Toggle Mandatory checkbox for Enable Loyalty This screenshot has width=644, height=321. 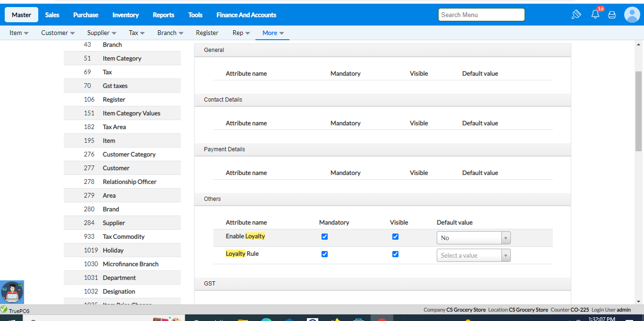(x=324, y=236)
